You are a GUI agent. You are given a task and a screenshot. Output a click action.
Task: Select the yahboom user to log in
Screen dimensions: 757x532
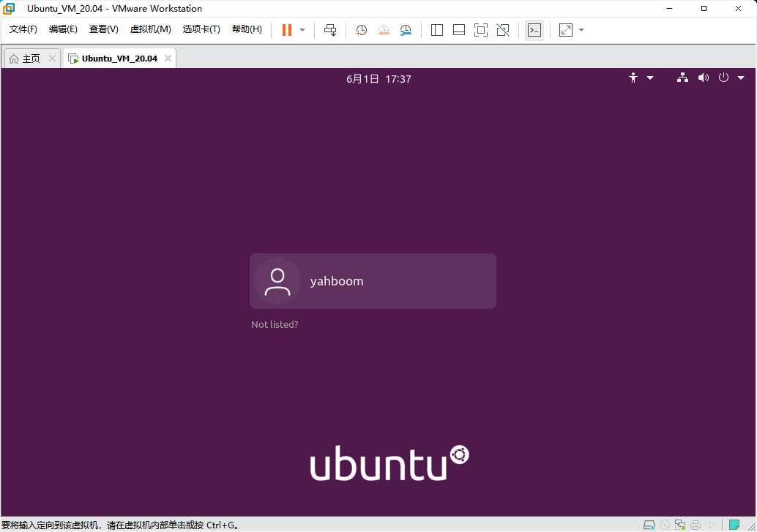(373, 281)
